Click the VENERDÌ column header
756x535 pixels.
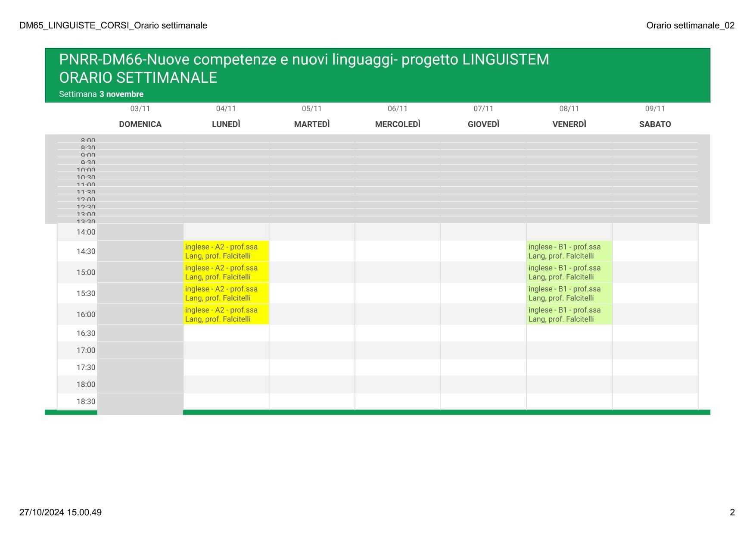[569, 124]
